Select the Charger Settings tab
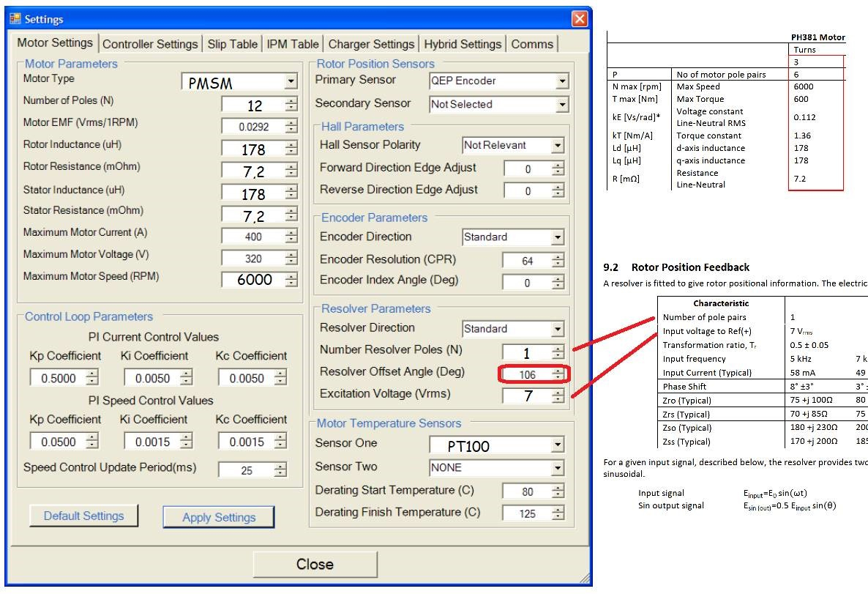The image size is (868, 594). tap(371, 44)
